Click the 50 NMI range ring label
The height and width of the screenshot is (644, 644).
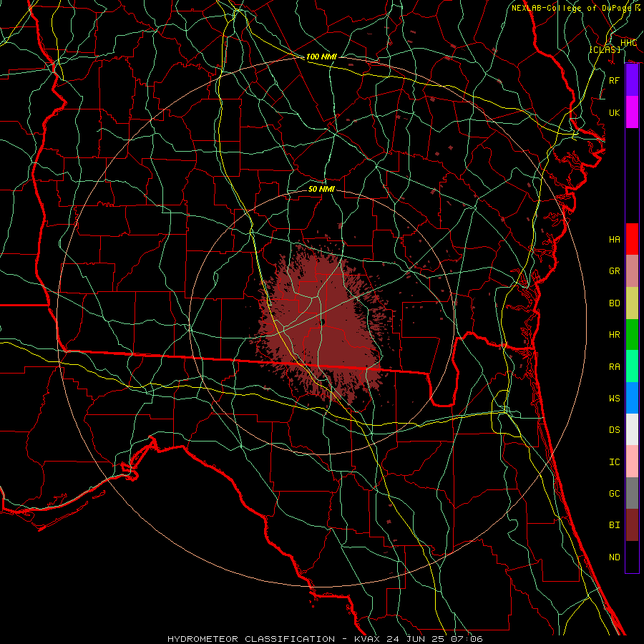click(321, 189)
